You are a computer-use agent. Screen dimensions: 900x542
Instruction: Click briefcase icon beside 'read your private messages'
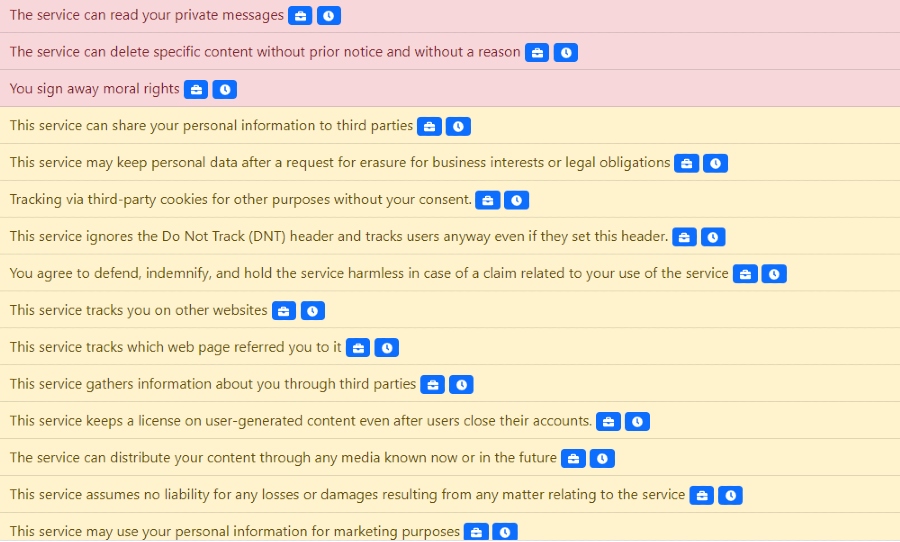tap(300, 16)
